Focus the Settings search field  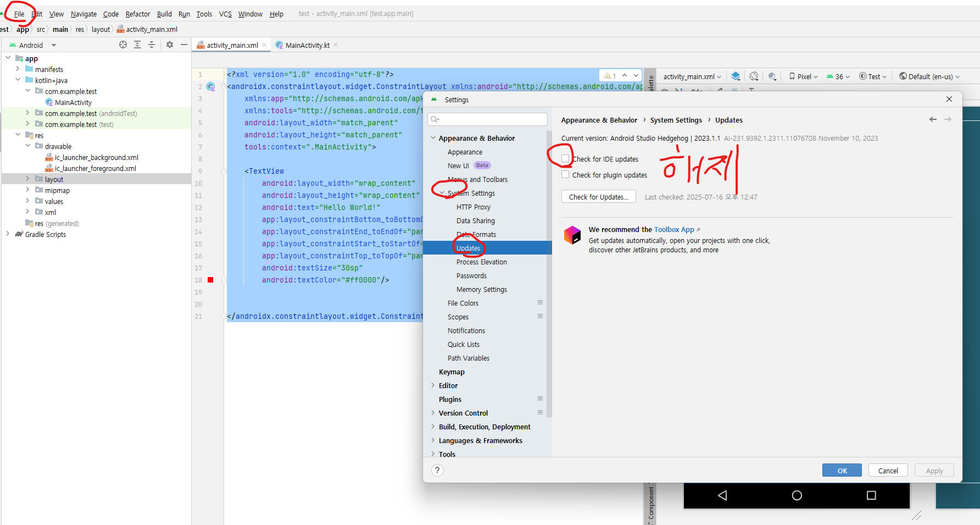(x=488, y=119)
